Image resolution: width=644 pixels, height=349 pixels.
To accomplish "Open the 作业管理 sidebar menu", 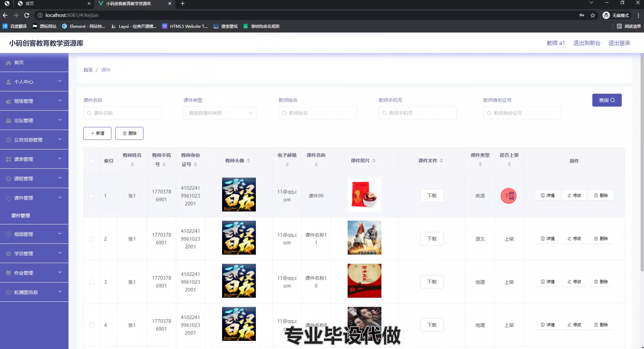I will click(34, 273).
